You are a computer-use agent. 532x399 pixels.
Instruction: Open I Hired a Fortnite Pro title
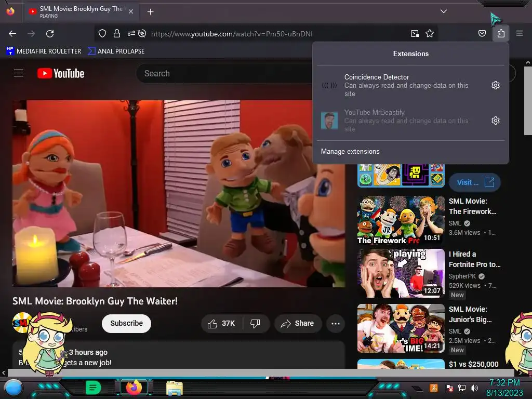click(475, 259)
